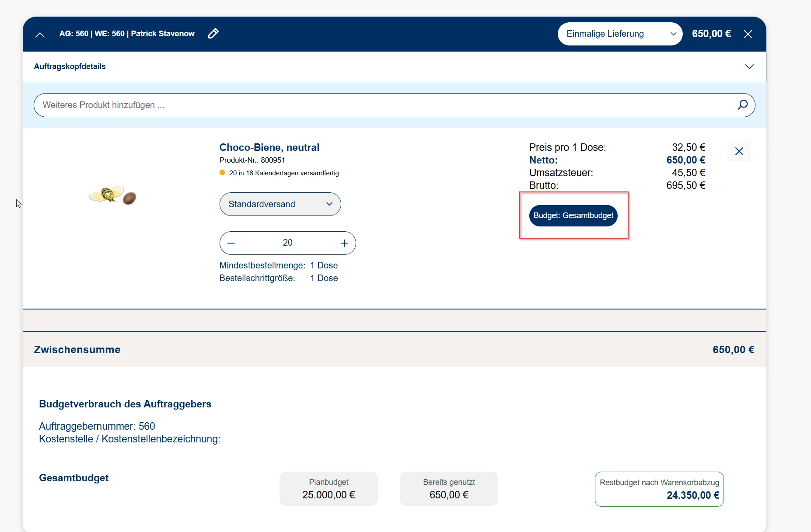Decrease the quantity with the minus icon
Image resolution: width=811 pixels, height=532 pixels.
231,243
